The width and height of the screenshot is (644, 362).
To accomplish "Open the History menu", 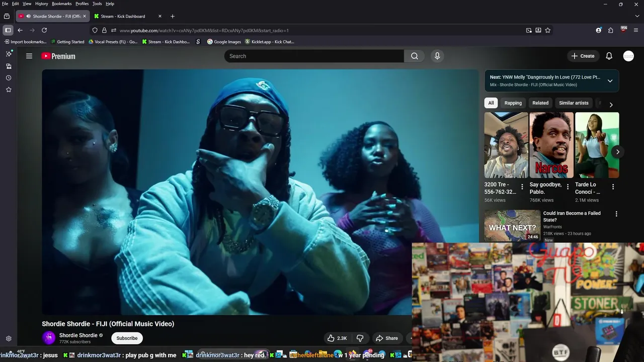I will pyautogui.click(x=42, y=4).
